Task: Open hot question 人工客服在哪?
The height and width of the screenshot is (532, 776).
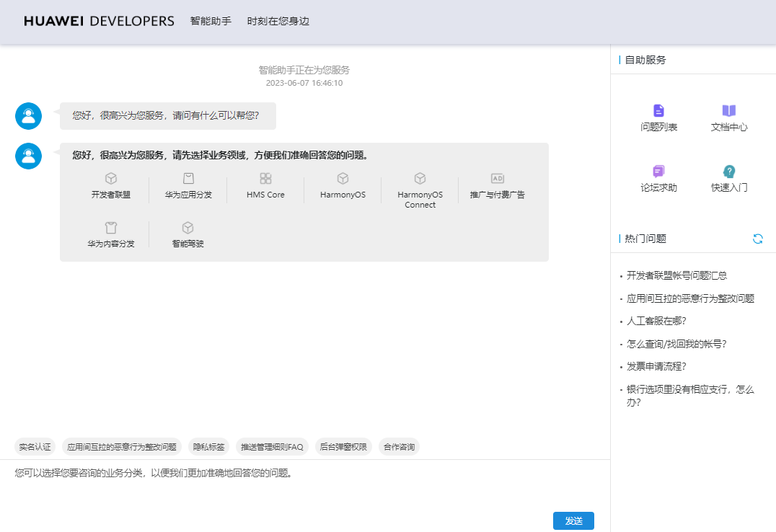Action: [x=656, y=322]
